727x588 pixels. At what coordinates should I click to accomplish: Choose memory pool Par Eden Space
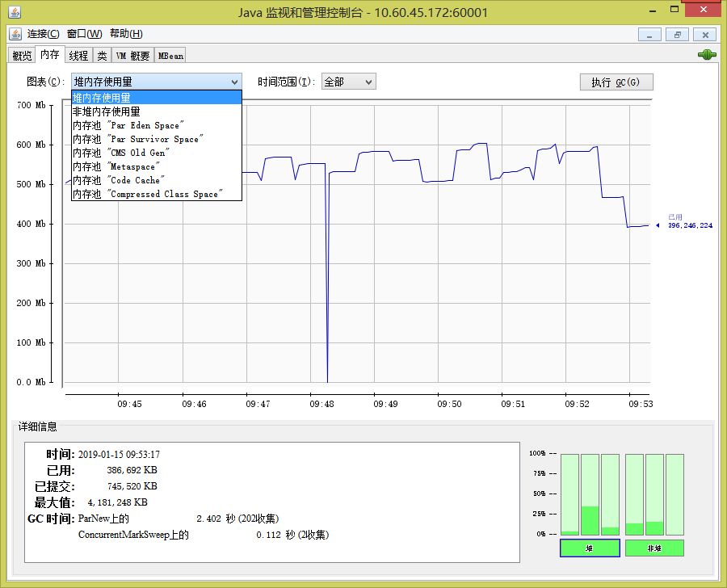point(157,125)
